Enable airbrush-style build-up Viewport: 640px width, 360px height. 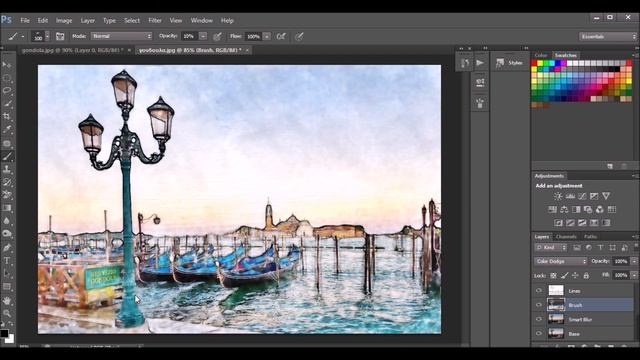point(281,36)
